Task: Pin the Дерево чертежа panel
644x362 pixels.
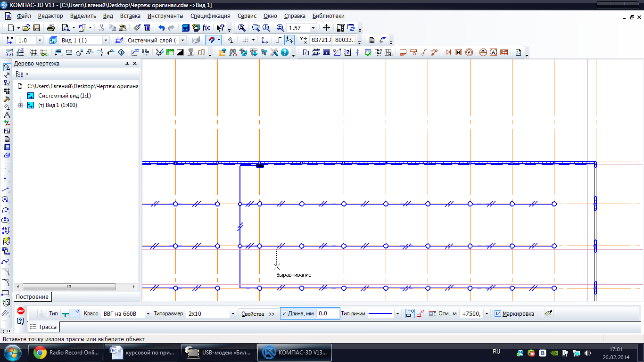Action: 127,64
